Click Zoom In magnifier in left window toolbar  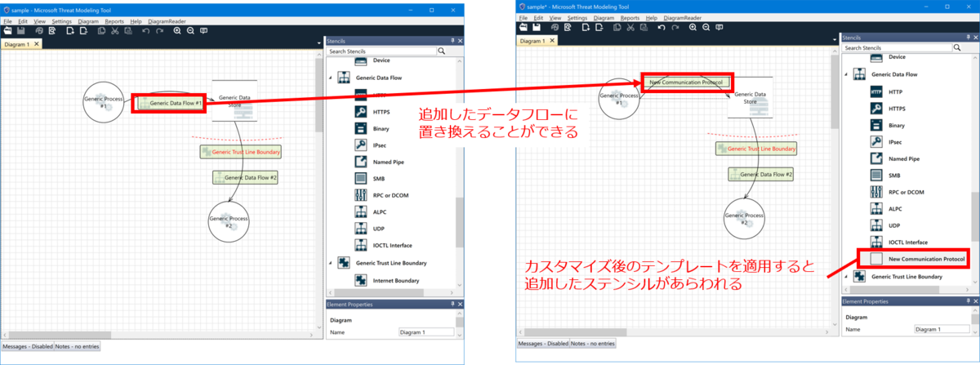tap(177, 31)
